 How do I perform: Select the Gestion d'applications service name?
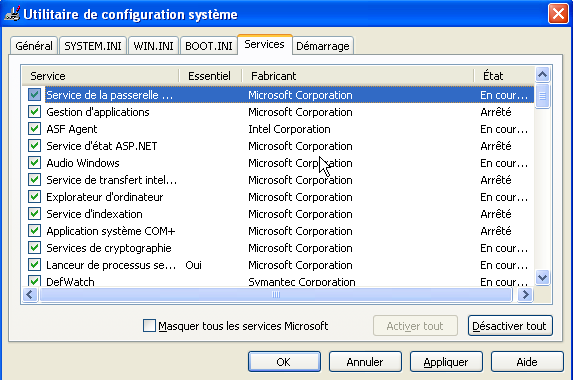click(x=98, y=112)
